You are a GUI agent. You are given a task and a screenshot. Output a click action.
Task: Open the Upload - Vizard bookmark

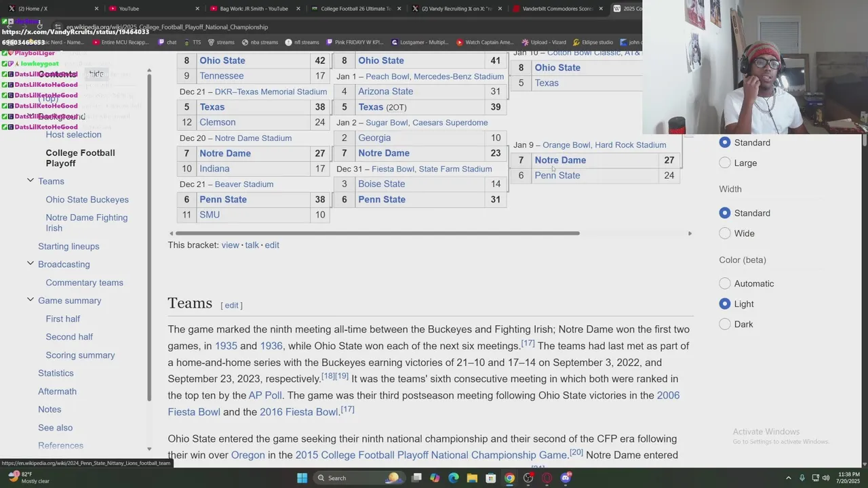pyautogui.click(x=543, y=42)
